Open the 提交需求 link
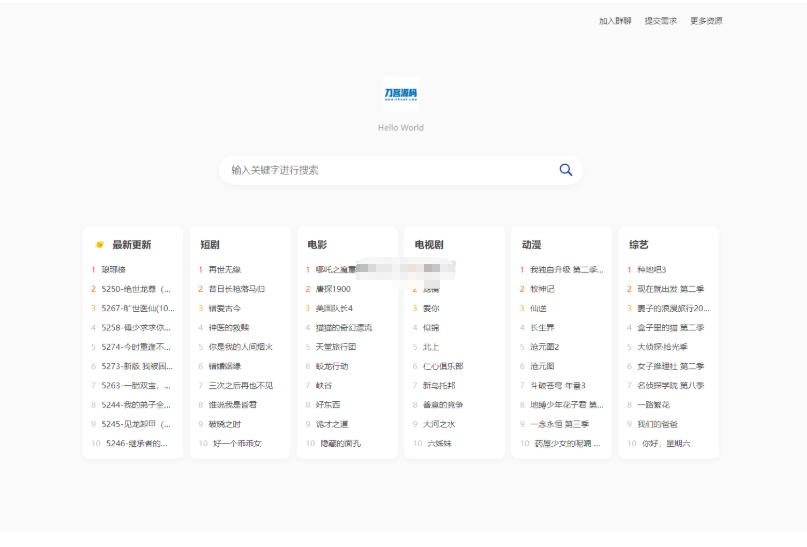The height and width of the screenshot is (547, 807). click(x=660, y=21)
